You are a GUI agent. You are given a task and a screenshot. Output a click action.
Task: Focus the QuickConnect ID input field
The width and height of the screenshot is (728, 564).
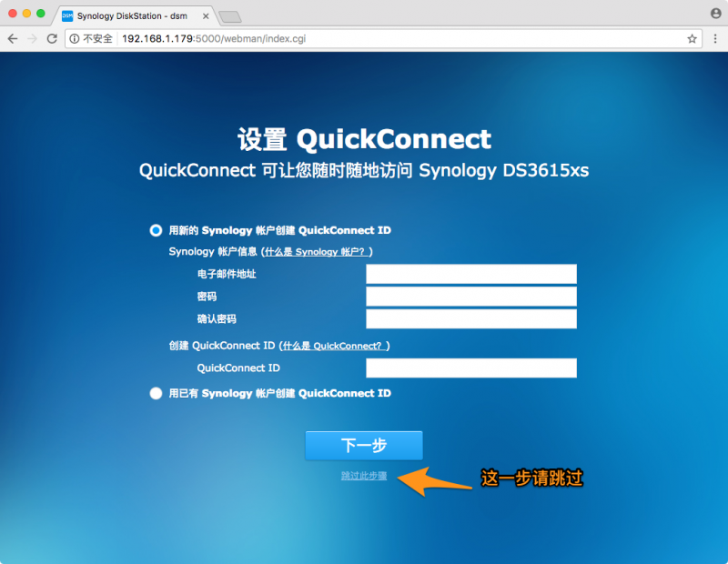tap(471, 368)
